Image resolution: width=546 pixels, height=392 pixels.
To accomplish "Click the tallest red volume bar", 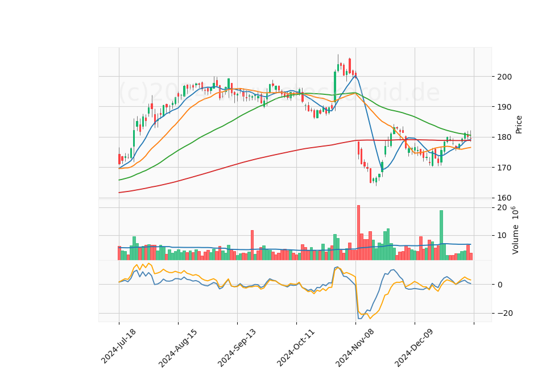I will pos(358,233).
